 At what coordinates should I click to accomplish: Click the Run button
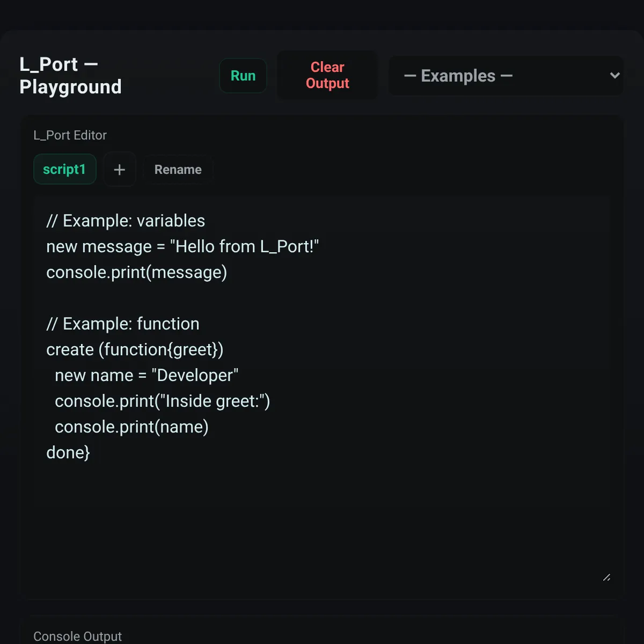(x=243, y=76)
